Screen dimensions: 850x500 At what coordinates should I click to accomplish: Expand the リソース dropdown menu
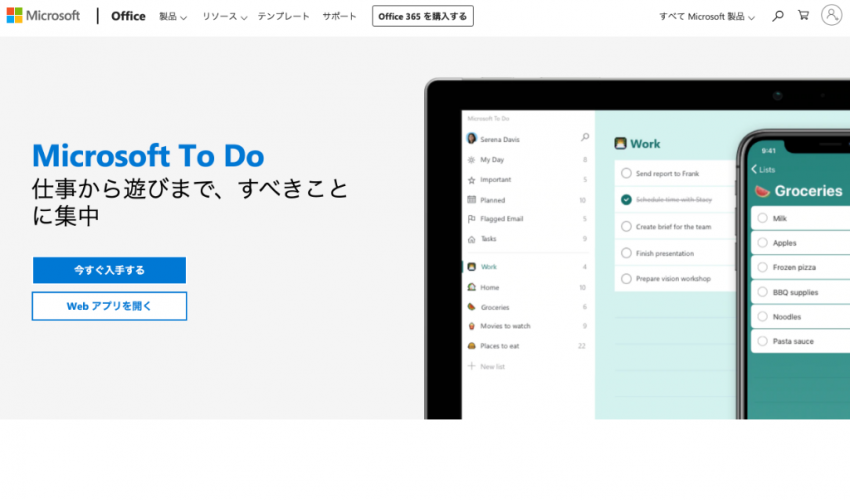coord(224,17)
